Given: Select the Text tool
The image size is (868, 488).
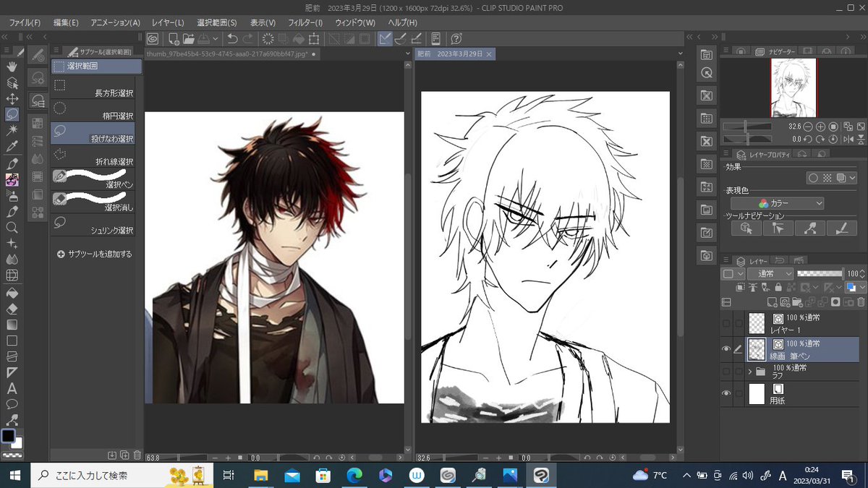Looking at the screenshot, I should pos(12,389).
